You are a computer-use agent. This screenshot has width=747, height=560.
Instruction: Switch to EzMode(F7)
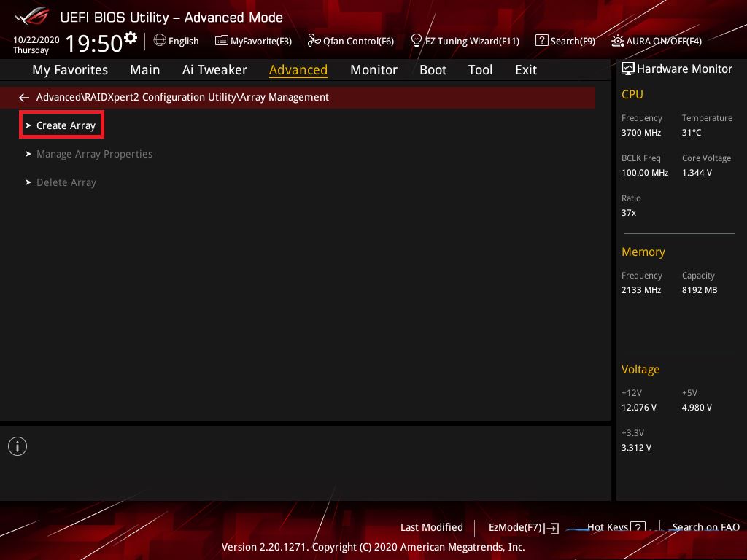pos(524,527)
